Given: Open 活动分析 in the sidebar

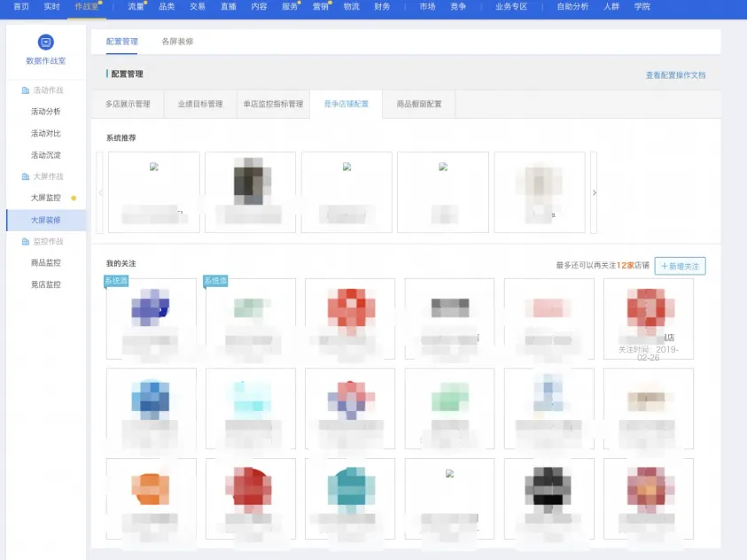Looking at the screenshot, I should click(x=46, y=112).
